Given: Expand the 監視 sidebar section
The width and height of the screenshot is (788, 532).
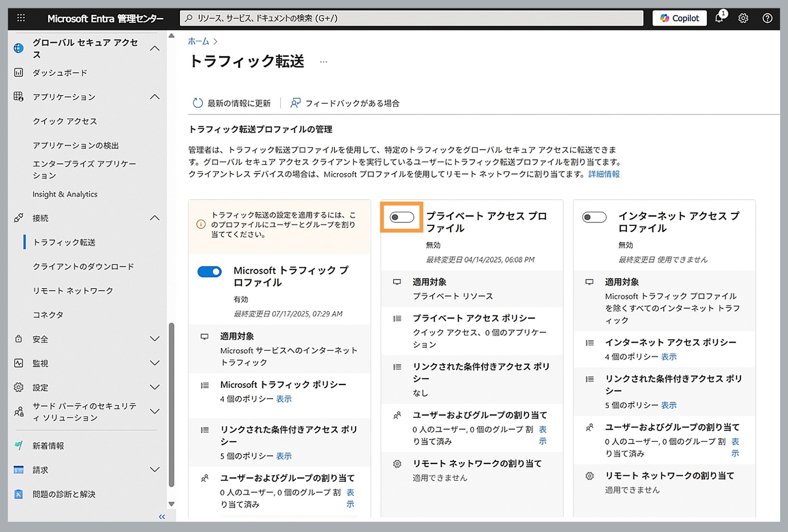Looking at the screenshot, I should (x=154, y=363).
